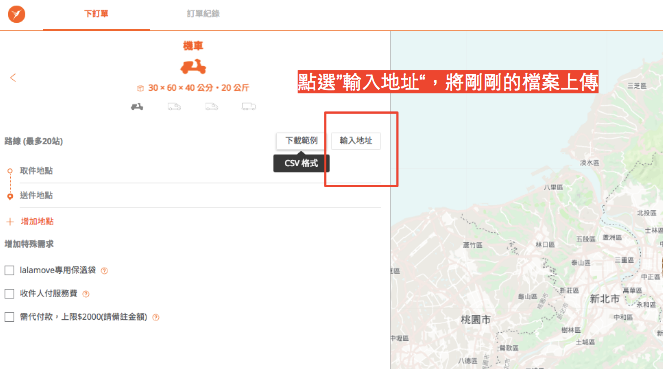This screenshot has width=663, height=369.
Task: Open help icon beside lalamove專用保溫袋
Action: tap(104, 271)
